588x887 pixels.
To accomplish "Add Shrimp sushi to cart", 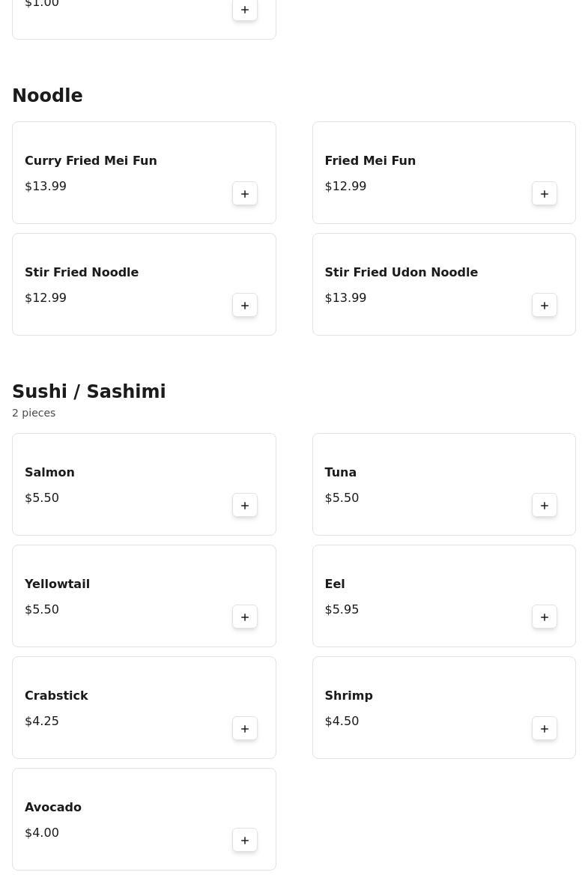I will (x=545, y=729).
